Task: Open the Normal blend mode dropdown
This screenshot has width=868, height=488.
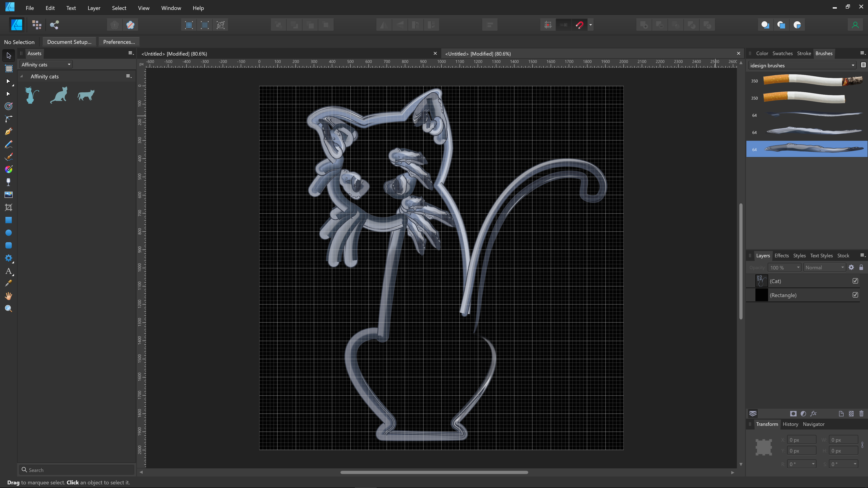Action: (824, 267)
